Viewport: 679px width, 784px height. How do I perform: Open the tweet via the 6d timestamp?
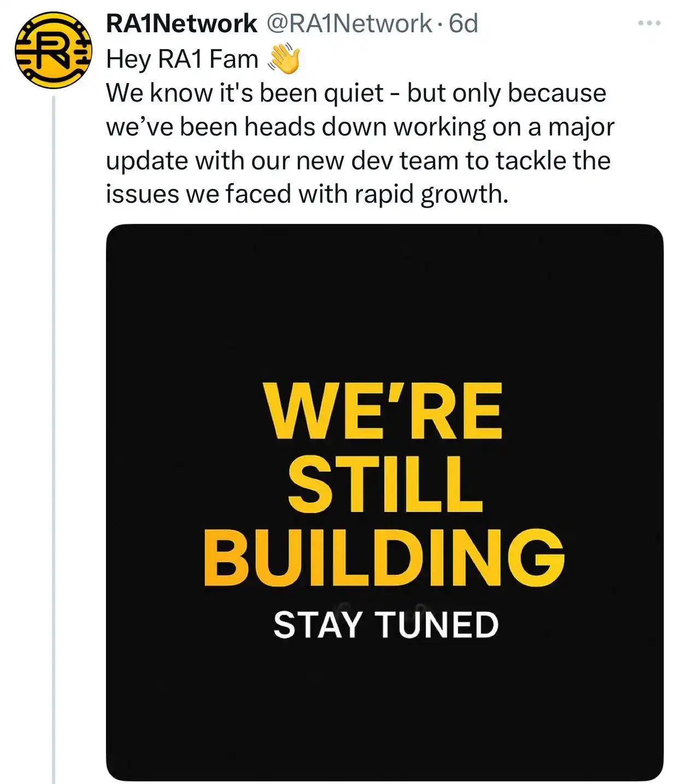pyautogui.click(x=463, y=23)
